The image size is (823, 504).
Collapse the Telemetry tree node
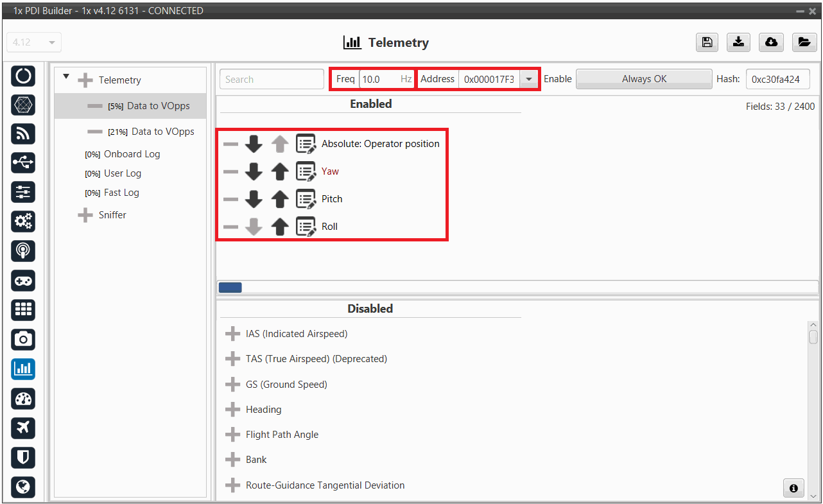click(66, 78)
